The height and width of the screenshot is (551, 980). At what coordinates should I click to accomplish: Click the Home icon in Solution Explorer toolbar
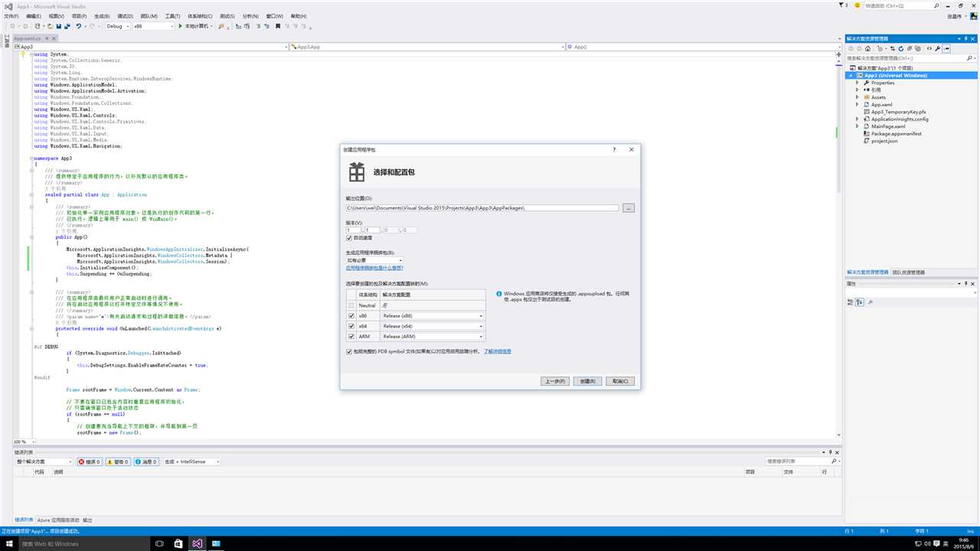pos(867,48)
